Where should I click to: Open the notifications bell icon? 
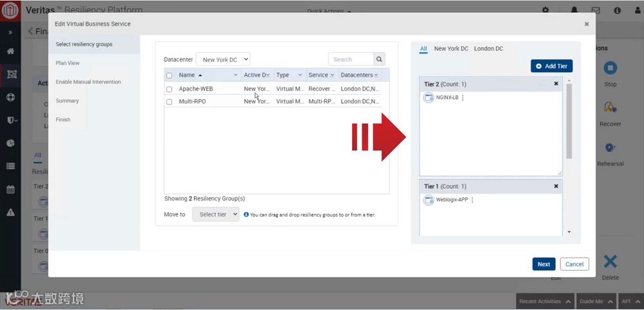[x=574, y=10]
